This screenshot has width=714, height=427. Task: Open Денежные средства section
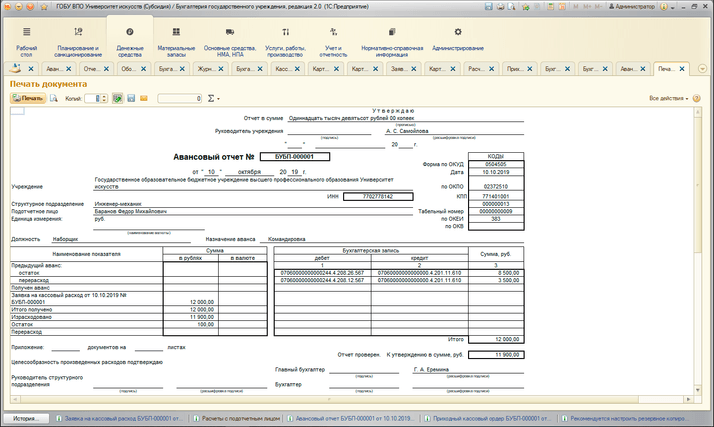click(130, 39)
